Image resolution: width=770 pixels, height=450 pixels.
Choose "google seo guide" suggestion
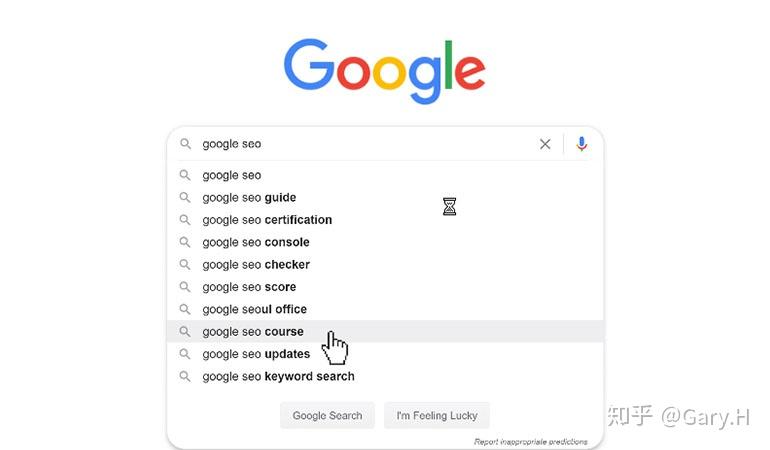249,197
